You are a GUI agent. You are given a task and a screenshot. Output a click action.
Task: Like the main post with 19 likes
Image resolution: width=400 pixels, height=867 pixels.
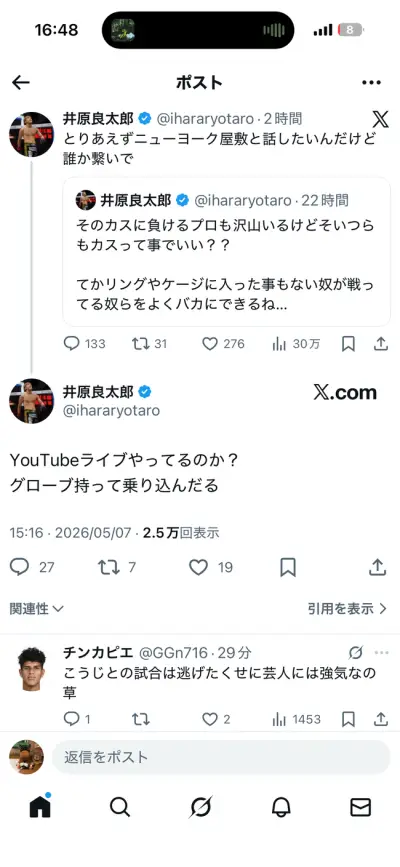[198, 567]
